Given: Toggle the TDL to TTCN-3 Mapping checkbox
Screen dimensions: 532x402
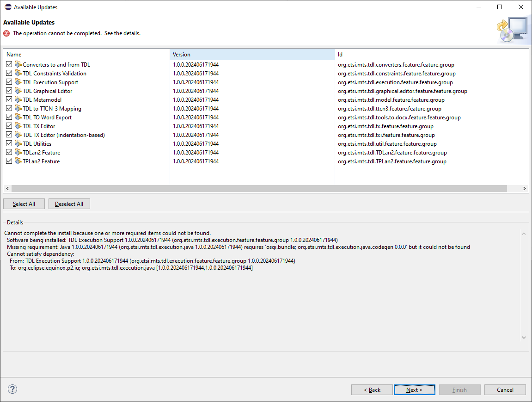Looking at the screenshot, I should [9, 108].
